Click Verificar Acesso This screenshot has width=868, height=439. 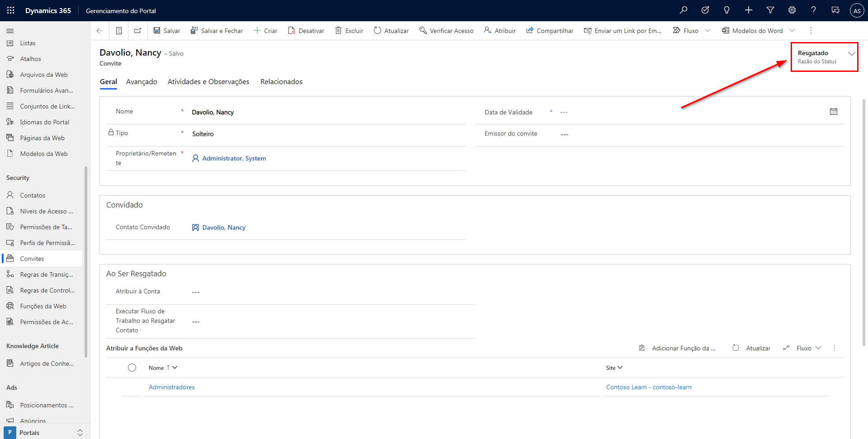(447, 31)
